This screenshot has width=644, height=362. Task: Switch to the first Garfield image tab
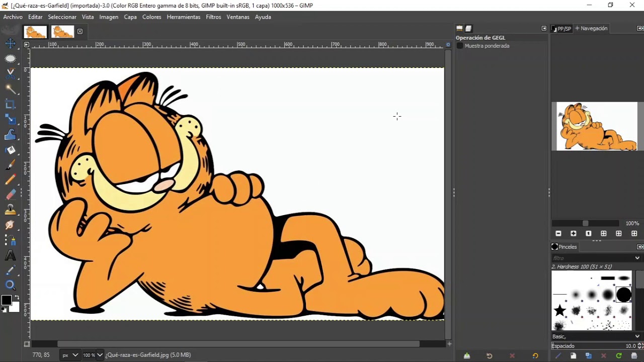click(36, 32)
